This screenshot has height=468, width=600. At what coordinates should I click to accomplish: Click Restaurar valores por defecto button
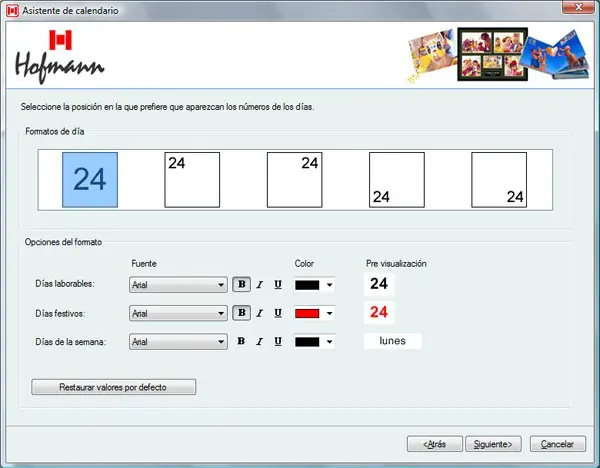point(114,387)
